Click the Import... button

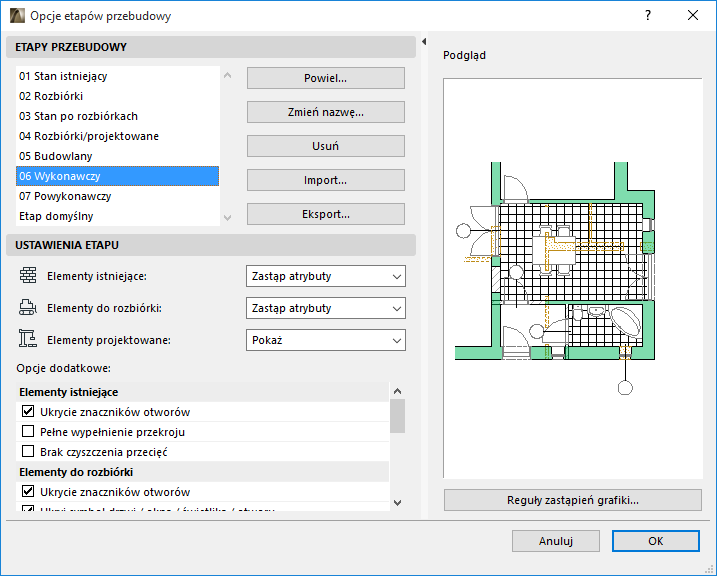click(x=326, y=180)
